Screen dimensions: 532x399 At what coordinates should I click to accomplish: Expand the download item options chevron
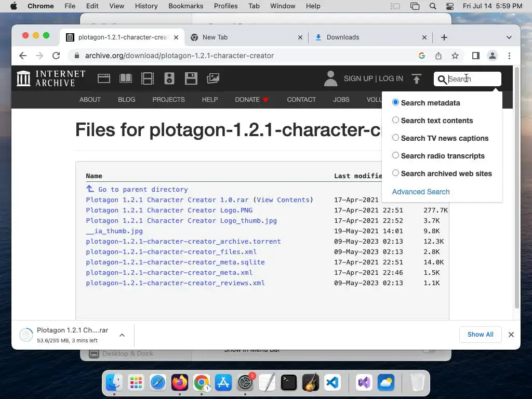[122, 335]
